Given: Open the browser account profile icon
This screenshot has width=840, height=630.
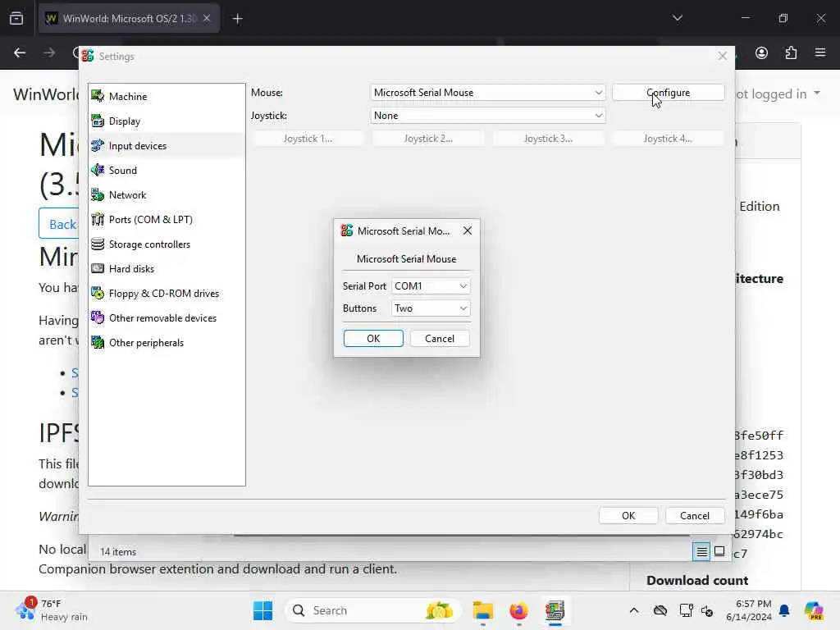Looking at the screenshot, I should coord(761,52).
